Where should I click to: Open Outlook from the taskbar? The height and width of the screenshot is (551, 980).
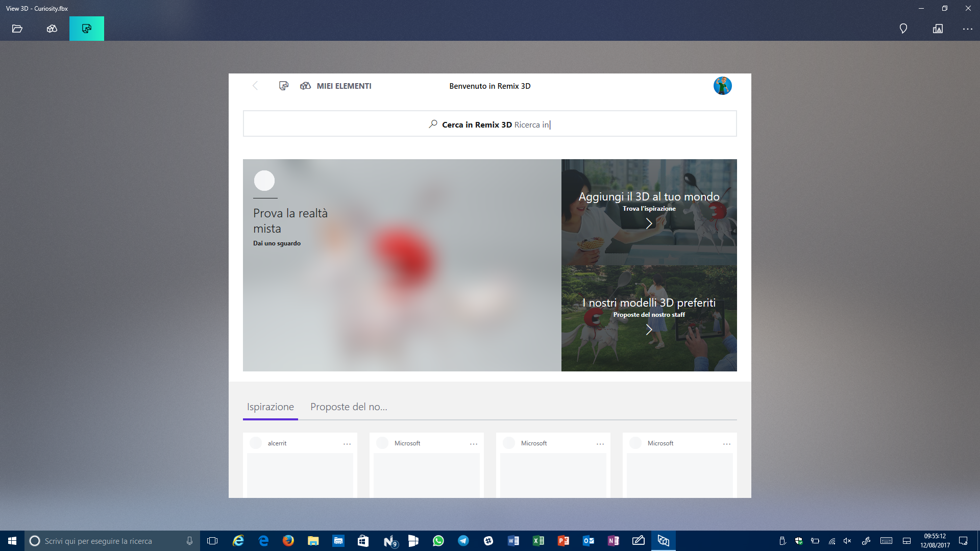click(x=589, y=541)
